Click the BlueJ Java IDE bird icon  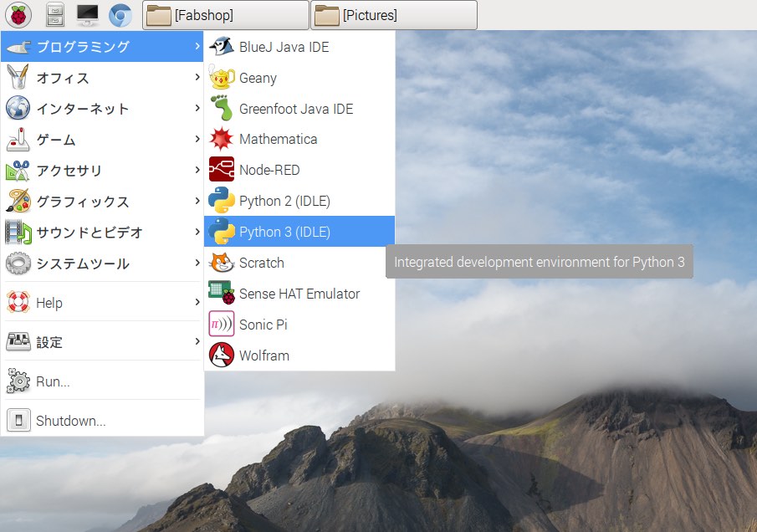click(x=222, y=47)
